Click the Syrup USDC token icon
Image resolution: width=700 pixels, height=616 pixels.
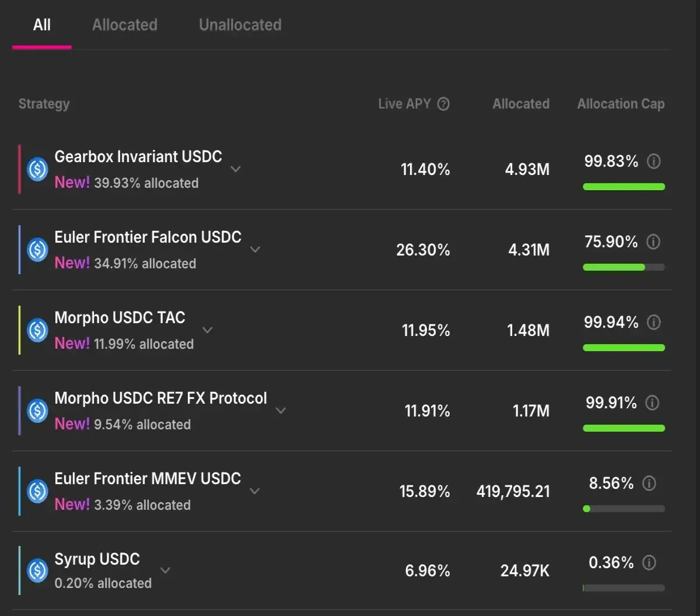[x=38, y=570]
